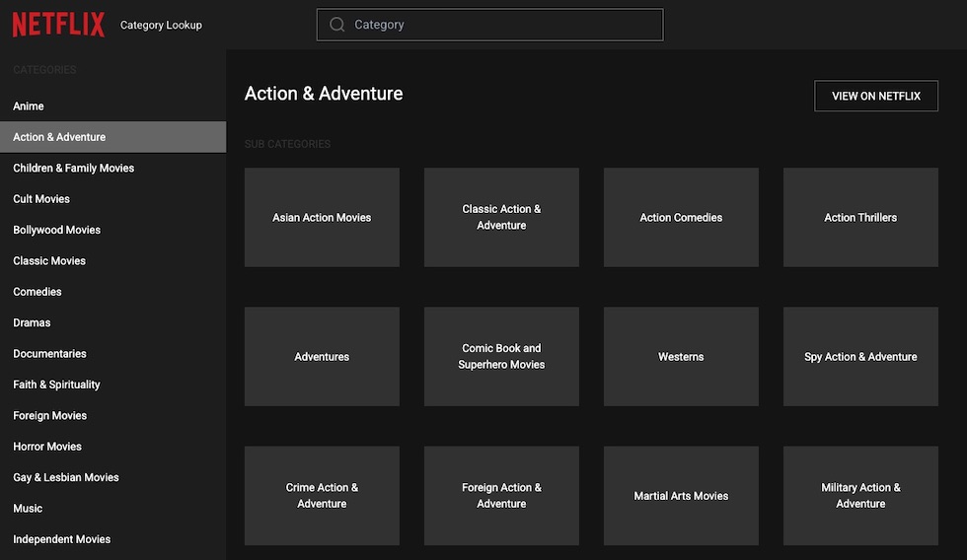
Task: Open the Category Lookup link
Action: [161, 26]
